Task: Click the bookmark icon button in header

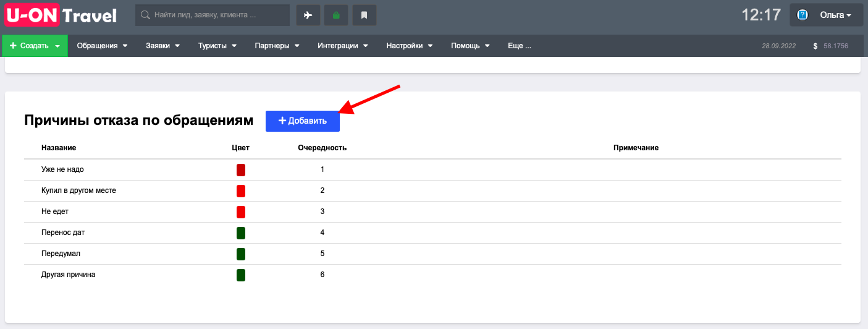Action: pyautogui.click(x=364, y=15)
